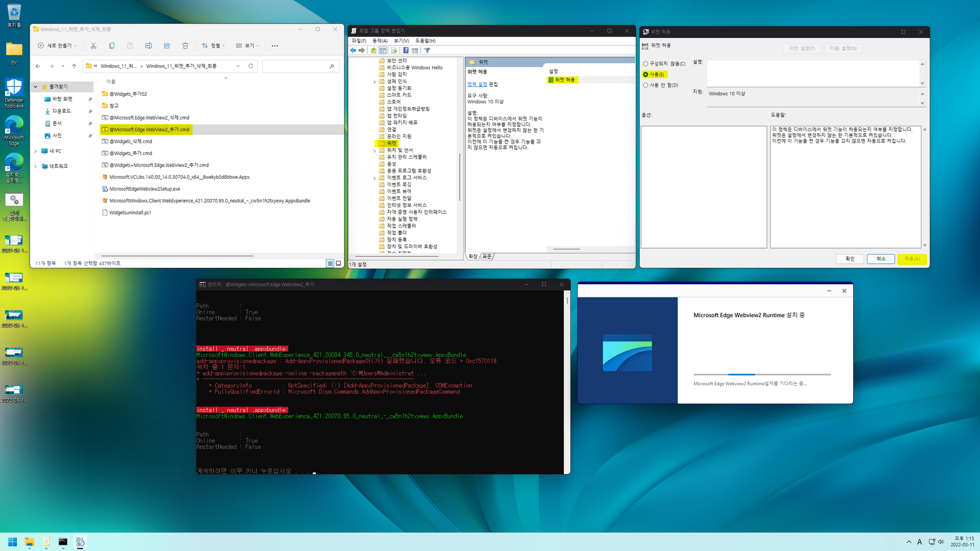Click the Delete trash icon in Explorer
The width and height of the screenshot is (980, 551).
click(x=185, y=46)
